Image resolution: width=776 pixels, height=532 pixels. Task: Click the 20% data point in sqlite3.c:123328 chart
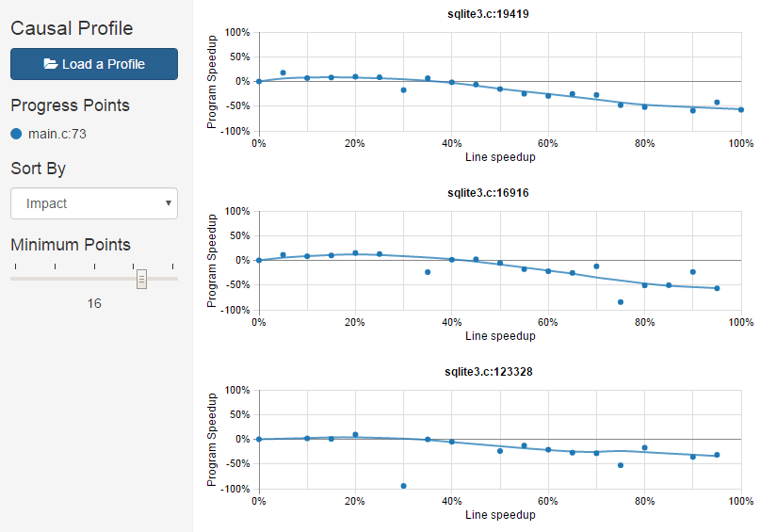click(355, 434)
